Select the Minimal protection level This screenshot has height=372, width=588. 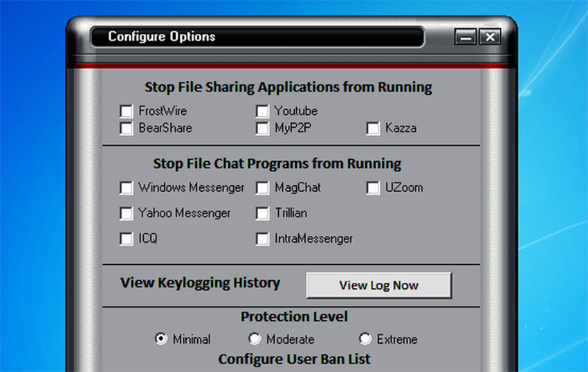click(x=161, y=339)
